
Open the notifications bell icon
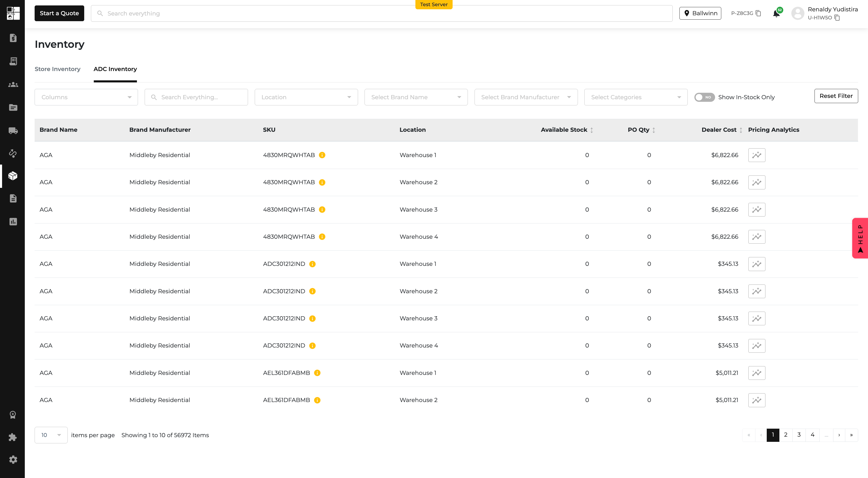[x=776, y=13]
